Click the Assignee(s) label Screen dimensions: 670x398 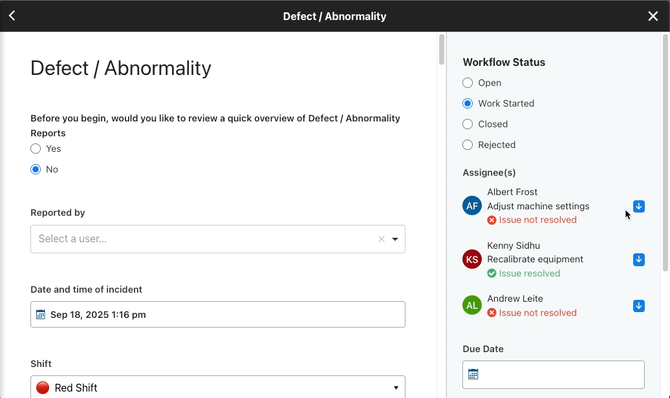489,173
